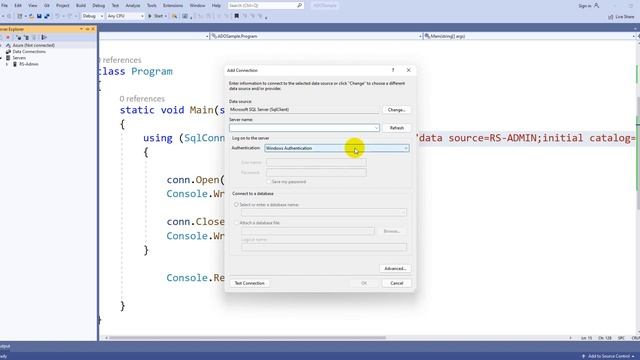Open Server Explorer window position dropdown
Viewport: 640px width, 360px height.
tap(81, 29)
